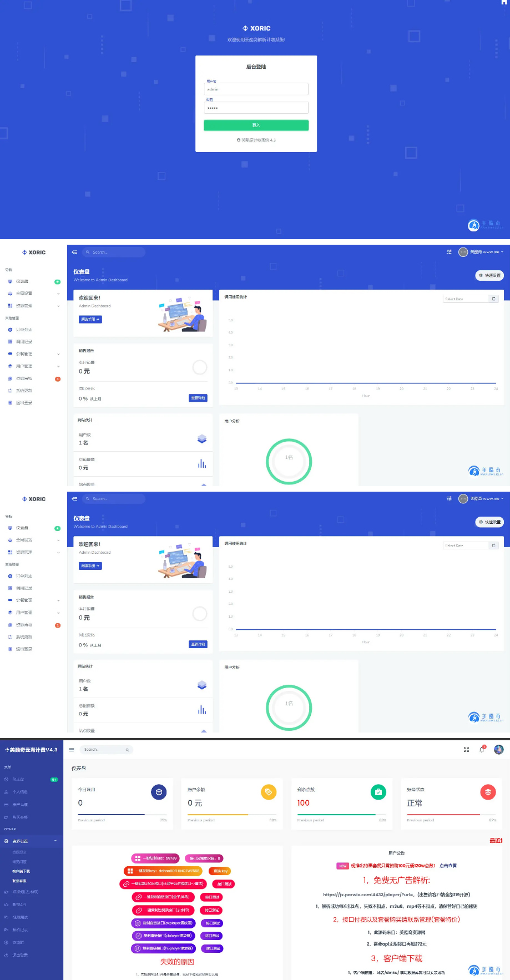This screenshot has height=980, width=510.
Task: Focus the password field on login form
Action: click(256, 108)
